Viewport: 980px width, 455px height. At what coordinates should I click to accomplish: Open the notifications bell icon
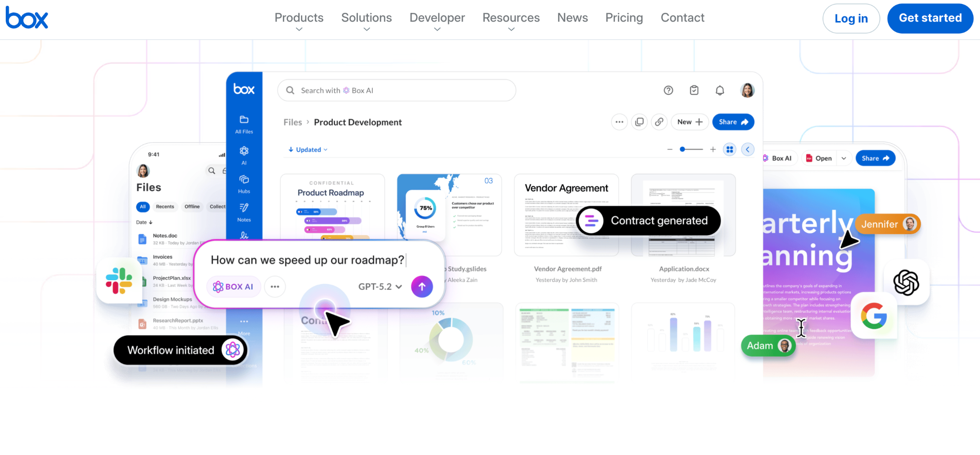720,90
